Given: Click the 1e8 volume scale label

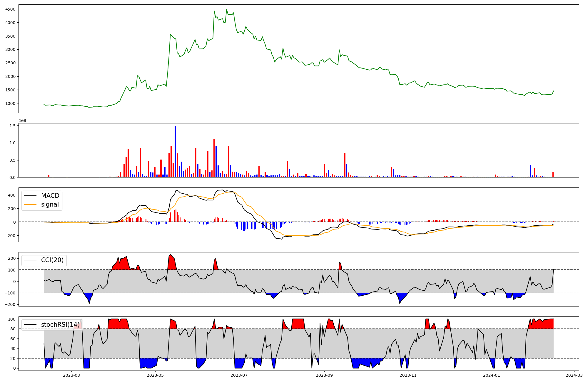Looking at the screenshot, I should click(23, 120).
